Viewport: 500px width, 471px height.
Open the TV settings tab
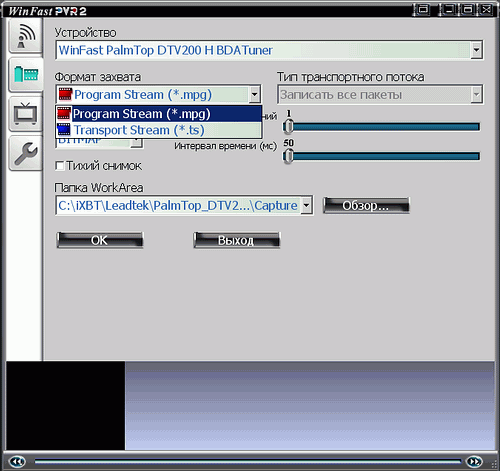coord(25,114)
